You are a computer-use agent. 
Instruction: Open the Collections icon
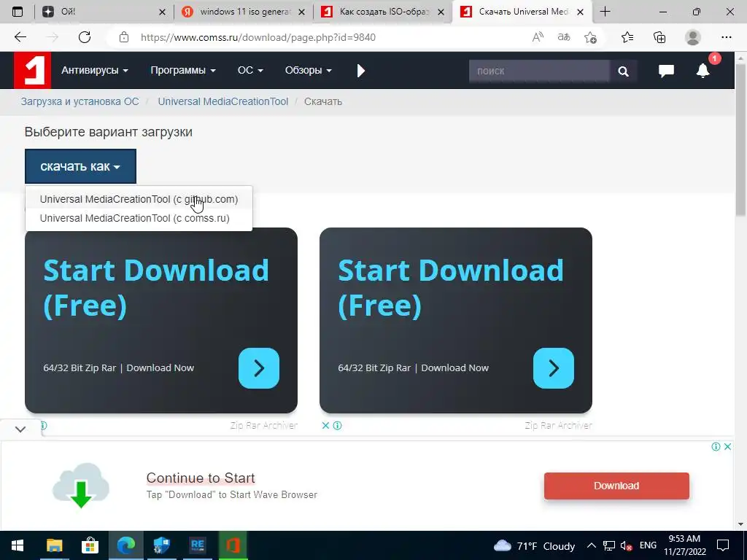pos(659,37)
